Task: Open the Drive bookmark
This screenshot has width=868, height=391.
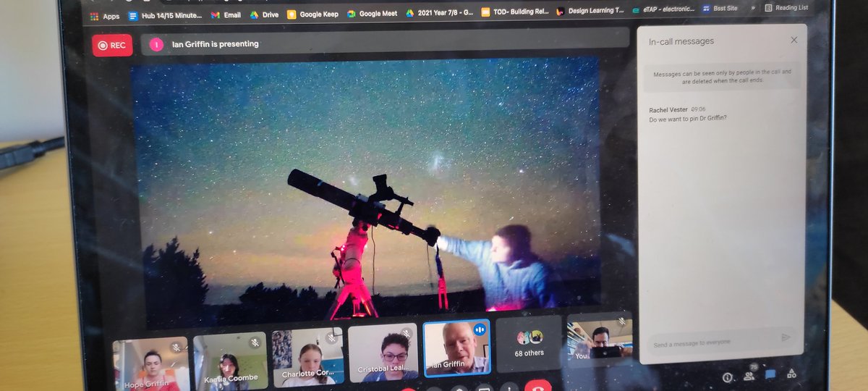Action: point(264,14)
